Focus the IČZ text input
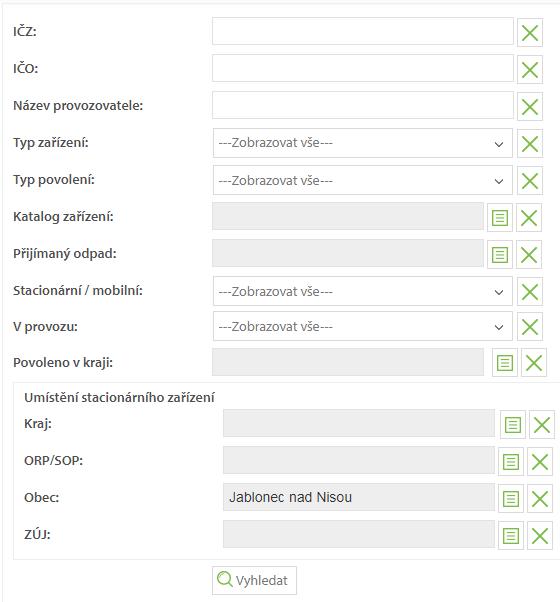Screen dimensions: 560x602 [x=363, y=31]
